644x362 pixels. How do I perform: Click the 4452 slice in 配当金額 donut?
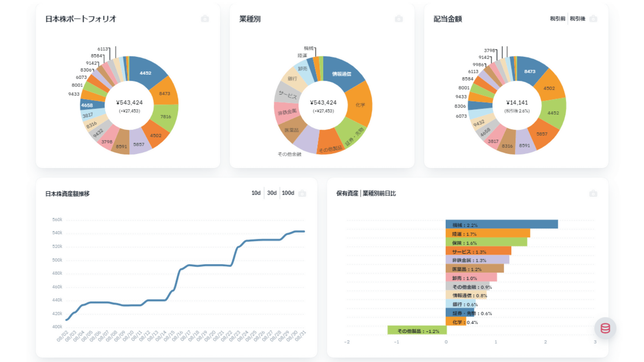553,113
